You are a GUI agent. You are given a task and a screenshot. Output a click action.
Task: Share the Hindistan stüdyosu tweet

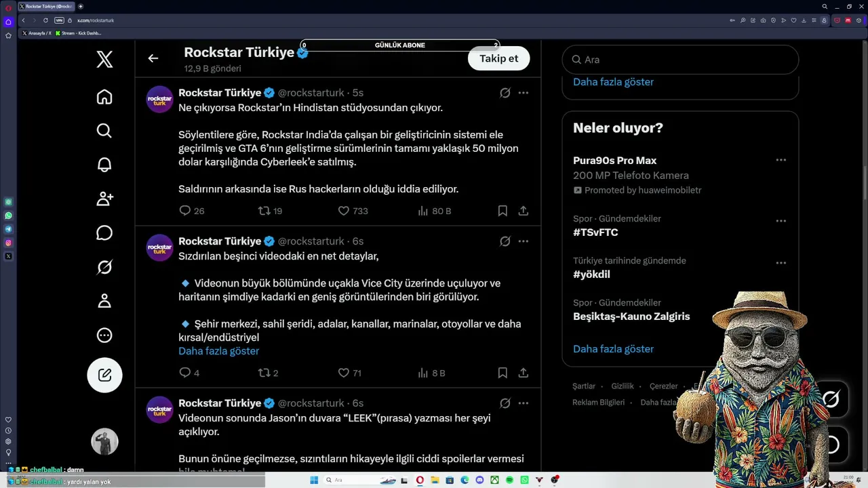tap(524, 211)
